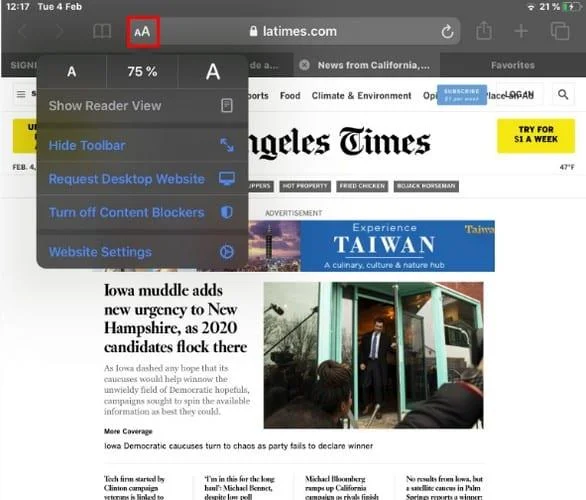Open the lead story photo
This screenshot has width=586, height=500.
pyautogui.click(x=373, y=355)
